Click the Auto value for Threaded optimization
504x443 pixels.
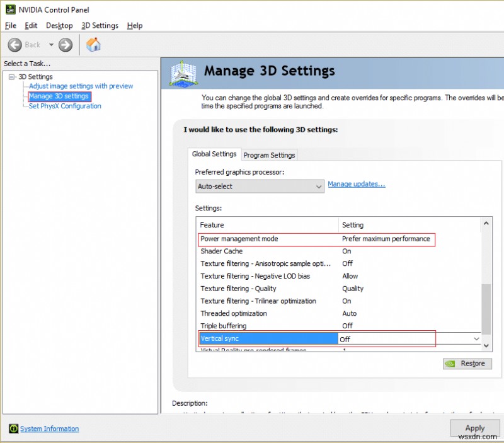(349, 313)
